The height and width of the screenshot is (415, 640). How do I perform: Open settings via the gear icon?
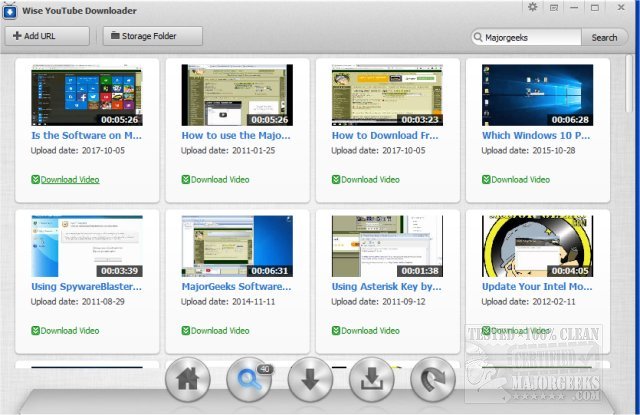(x=532, y=7)
